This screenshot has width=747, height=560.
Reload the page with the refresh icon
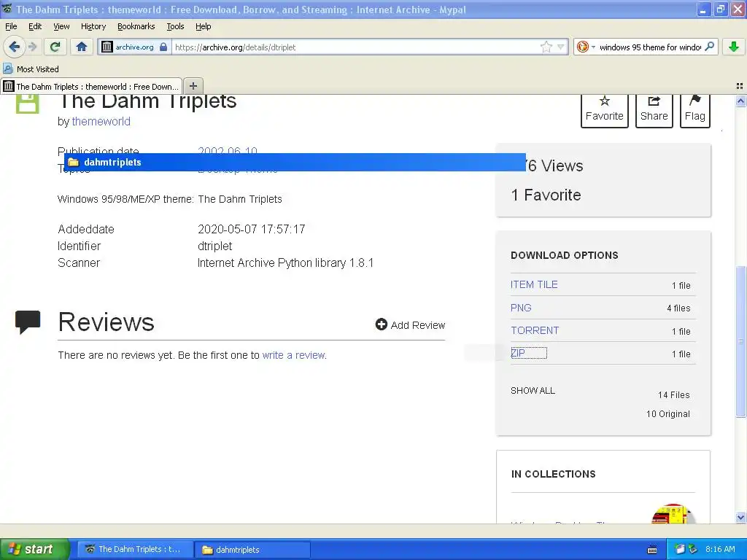[55, 47]
